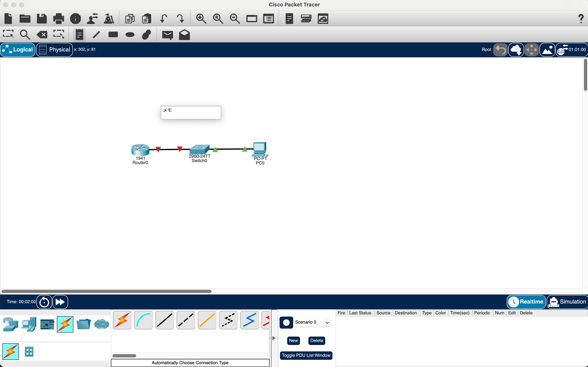Open environment time 01:01:00 button
Screen dimensions: 588x367
pos(572,50)
